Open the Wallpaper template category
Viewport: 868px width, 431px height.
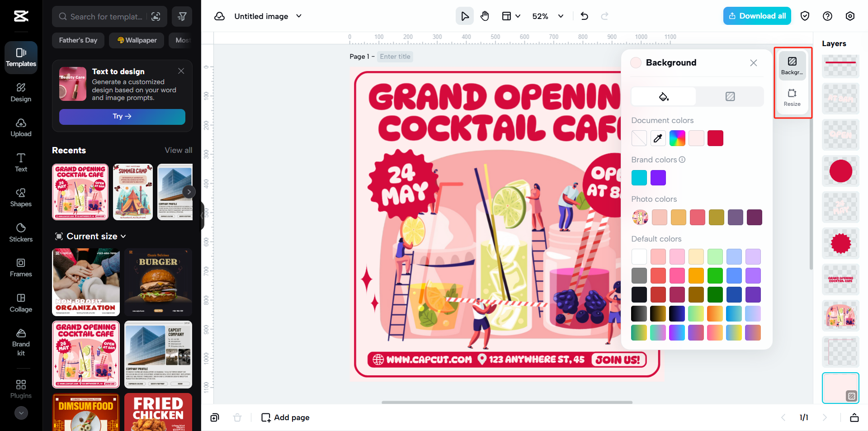136,40
